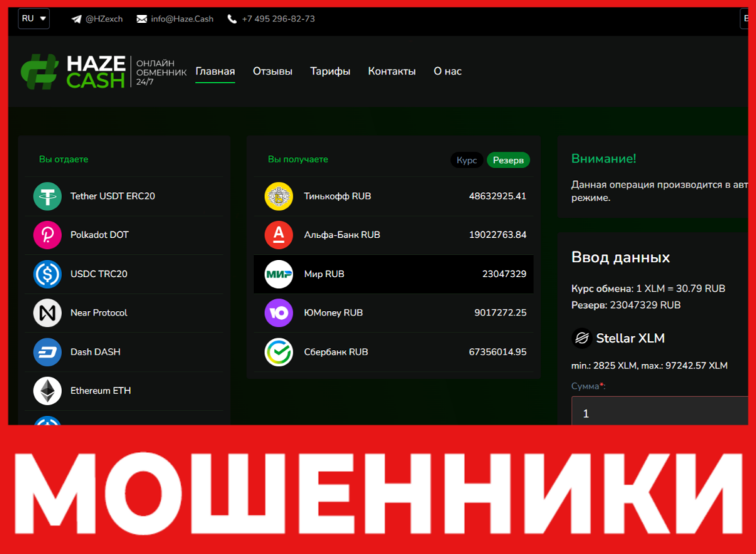Select the Near Protocol icon
Screen dimensions: 756x554
(x=47, y=312)
